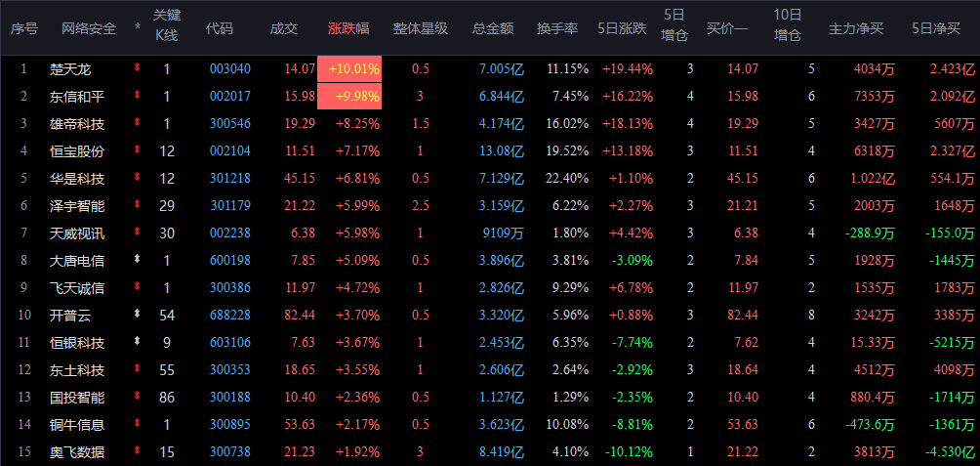Click the asterisk column header
This screenshot has height=466, width=980.
(x=138, y=28)
